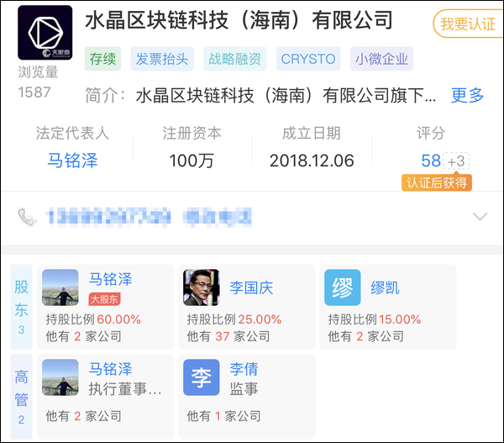Image resolution: width=504 pixels, height=443 pixels.
Task: Click 缪凯's 他有 2 家公司 text
Action: (365, 336)
